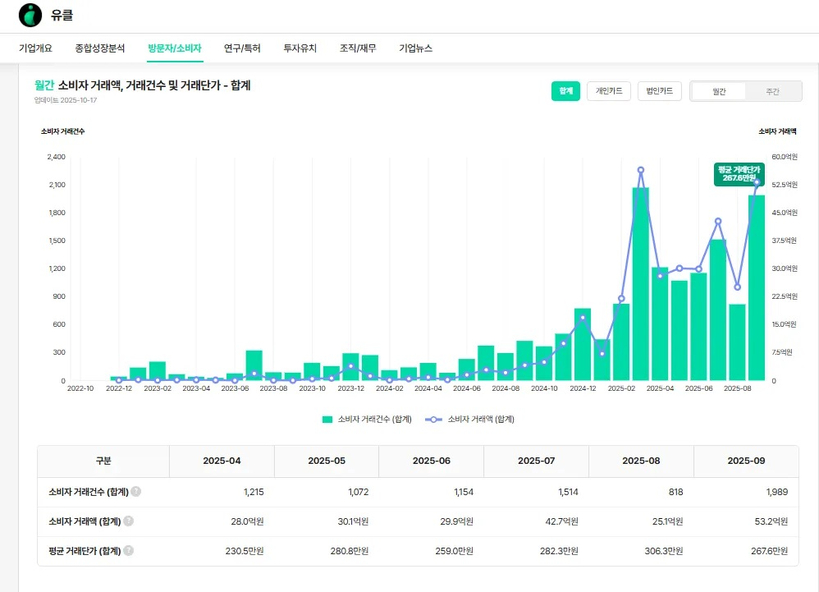Click help icon beside 소비자 거래액 (합계)
Image resolution: width=819 pixels, height=592 pixels.
coord(128,521)
